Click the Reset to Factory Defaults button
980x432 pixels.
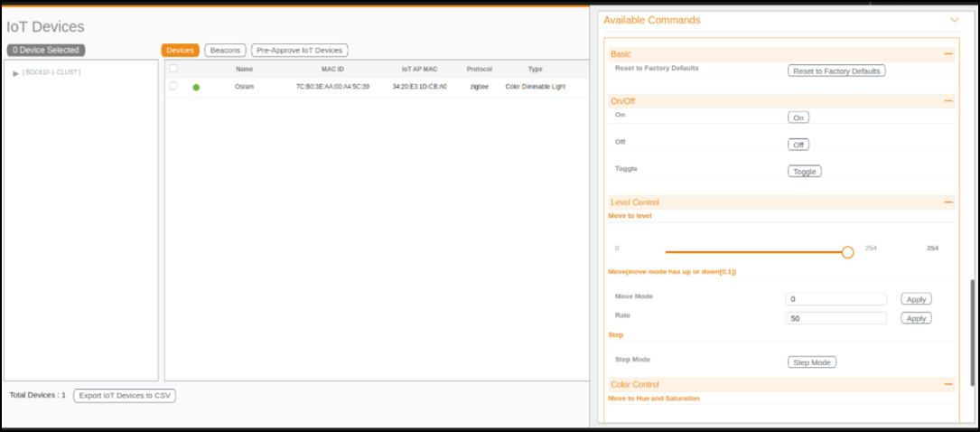[x=836, y=70]
